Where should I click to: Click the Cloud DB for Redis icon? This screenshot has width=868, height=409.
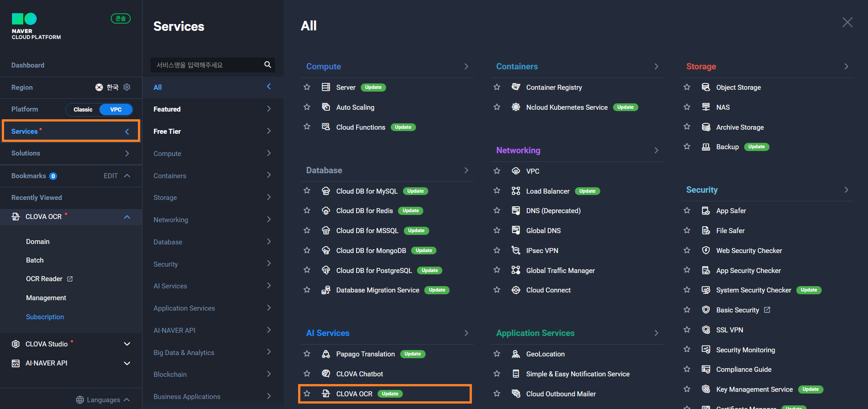click(x=326, y=210)
